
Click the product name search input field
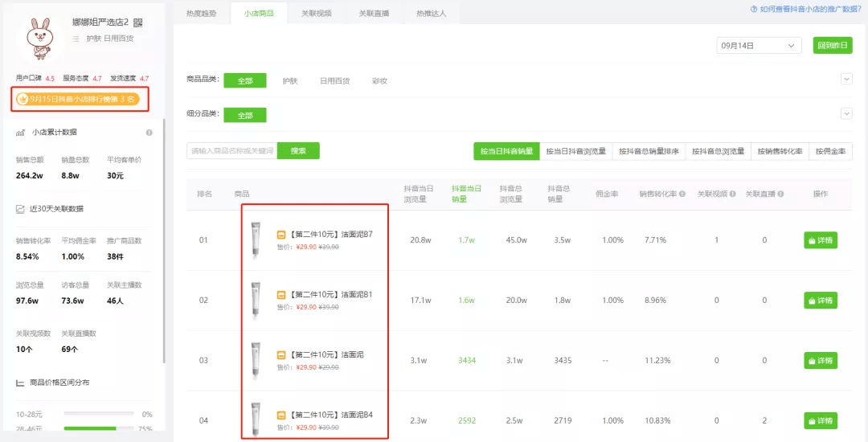point(232,151)
